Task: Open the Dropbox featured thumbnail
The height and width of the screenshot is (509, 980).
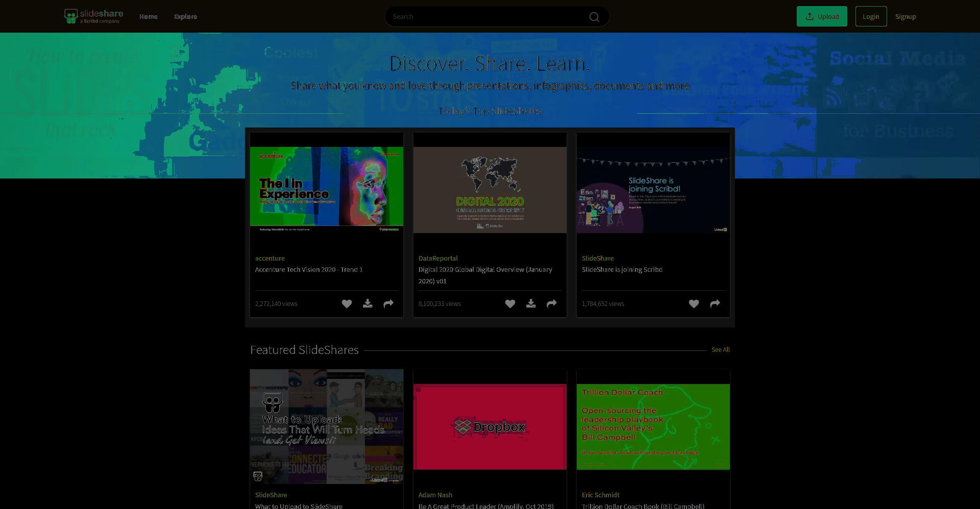Action: (x=490, y=427)
